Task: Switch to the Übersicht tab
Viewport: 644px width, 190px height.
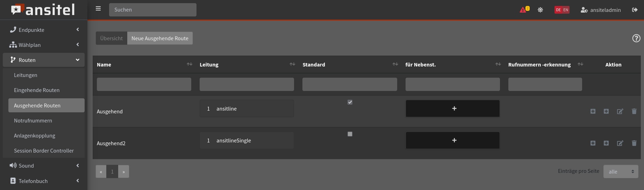Action: tap(112, 38)
